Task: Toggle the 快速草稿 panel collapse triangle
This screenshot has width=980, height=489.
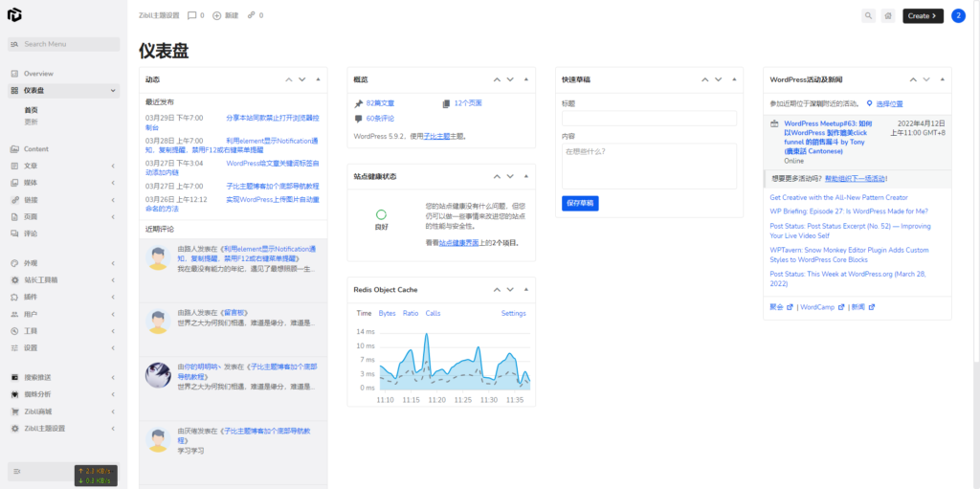Action: coord(734,79)
